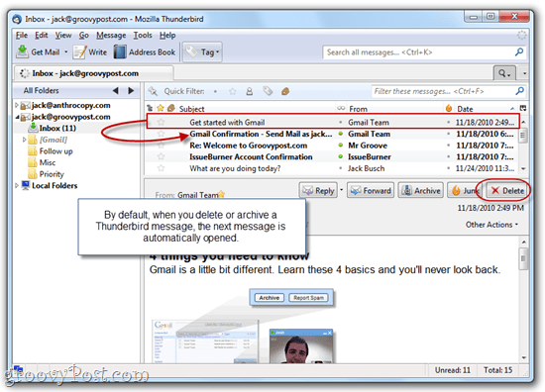Filter by contacts icon in Quick Filter
The width and height of the screenshot is (545, 392).
click(x=250, y=91)
